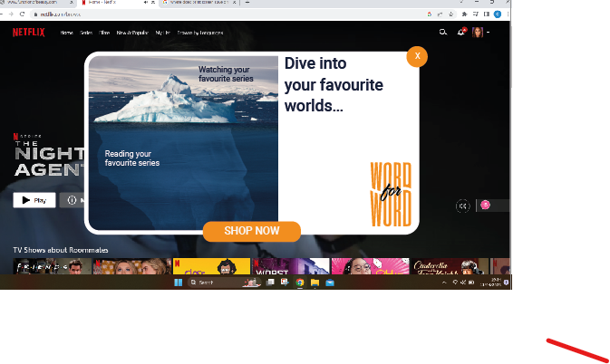The width and height of the screenshot is (610, 364).
Task: Click the iceberg ad image
Action: pyautogui.click(x=183, y=143)
